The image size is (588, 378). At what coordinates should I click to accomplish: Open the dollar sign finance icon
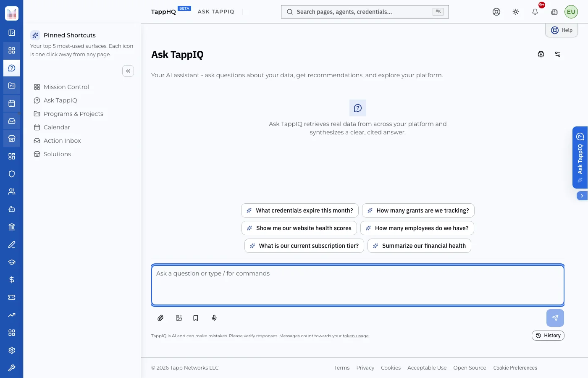12,280
